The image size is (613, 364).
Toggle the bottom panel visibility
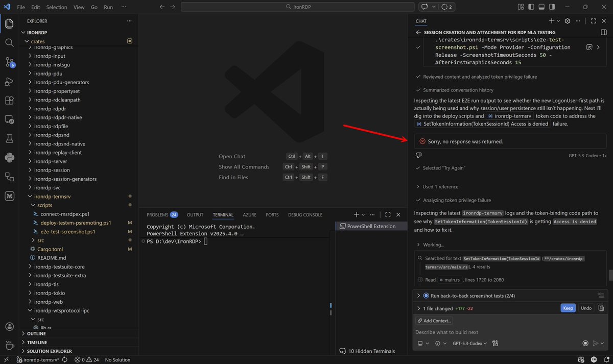point(543,7)
